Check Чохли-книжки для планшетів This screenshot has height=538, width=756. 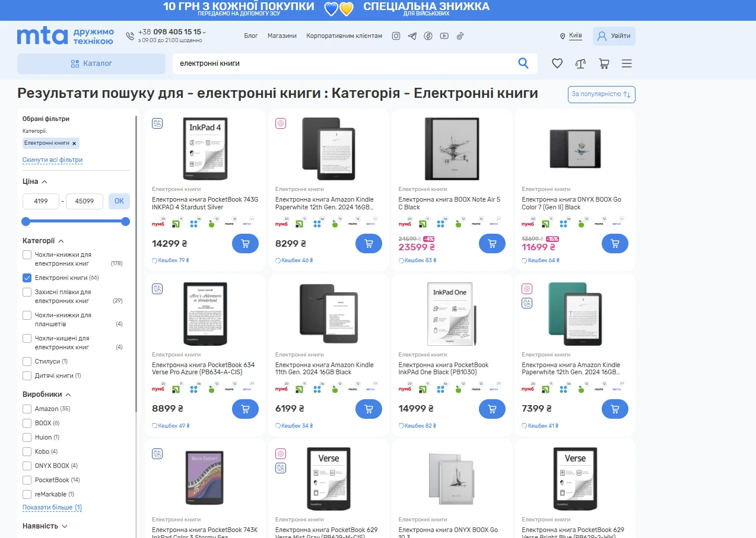coord(27,316)
